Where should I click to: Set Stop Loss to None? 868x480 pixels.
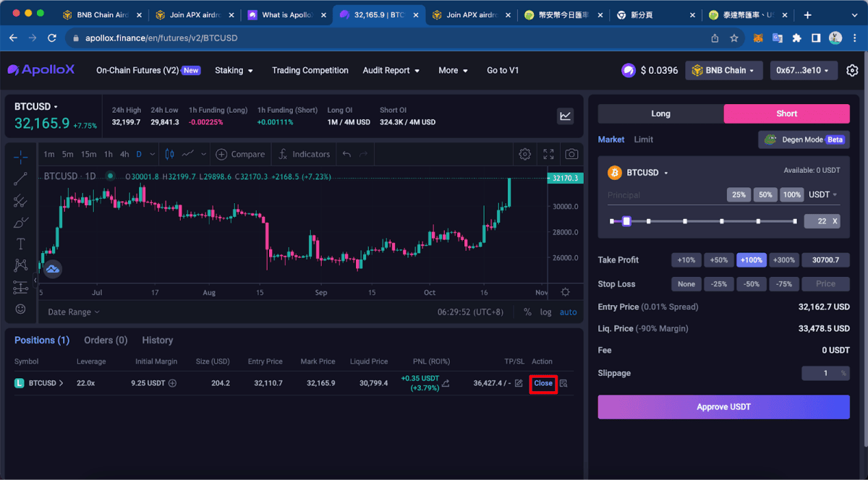pyautogui.click(x=686, y=284)
